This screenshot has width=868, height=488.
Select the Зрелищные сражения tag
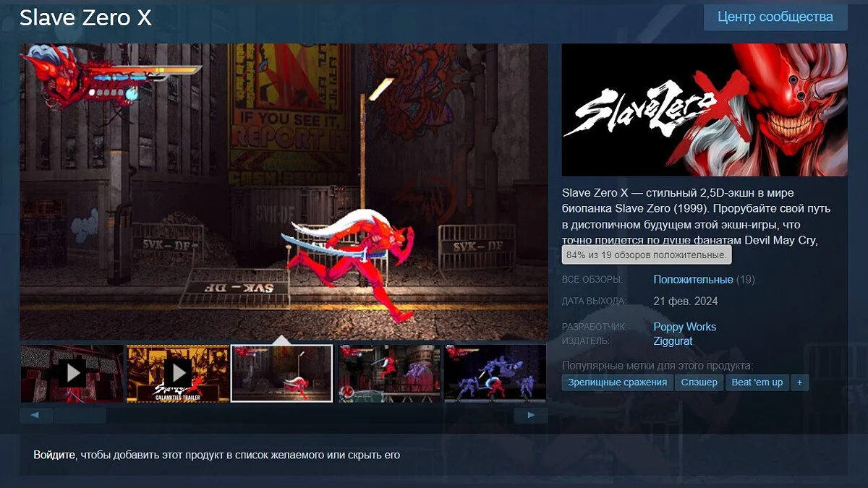tap(617, 382)
